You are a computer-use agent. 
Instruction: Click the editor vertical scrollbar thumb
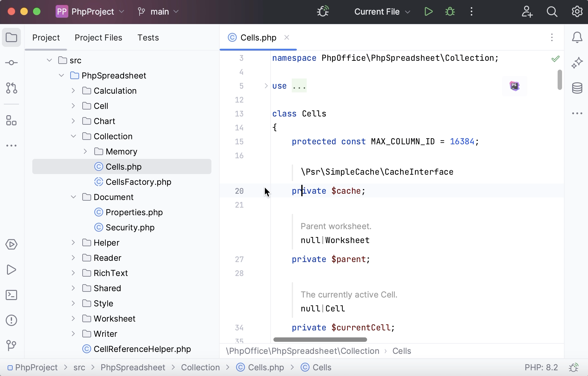coord(560,80)
